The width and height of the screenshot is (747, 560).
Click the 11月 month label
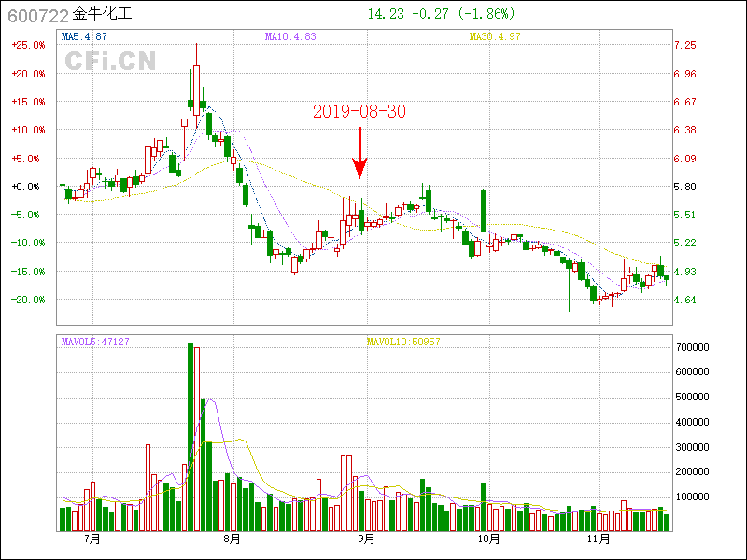tap(599, 539)
